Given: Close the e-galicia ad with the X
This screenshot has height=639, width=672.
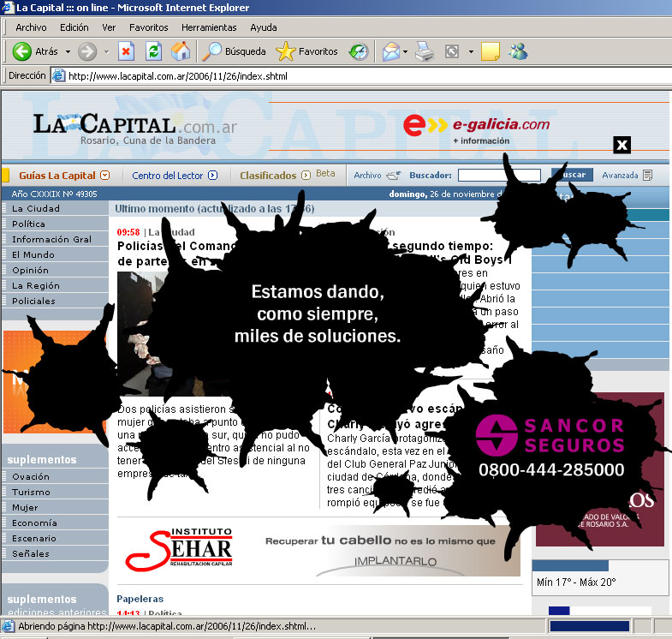Looking at the screenshot, I should (x=621, y=145).
